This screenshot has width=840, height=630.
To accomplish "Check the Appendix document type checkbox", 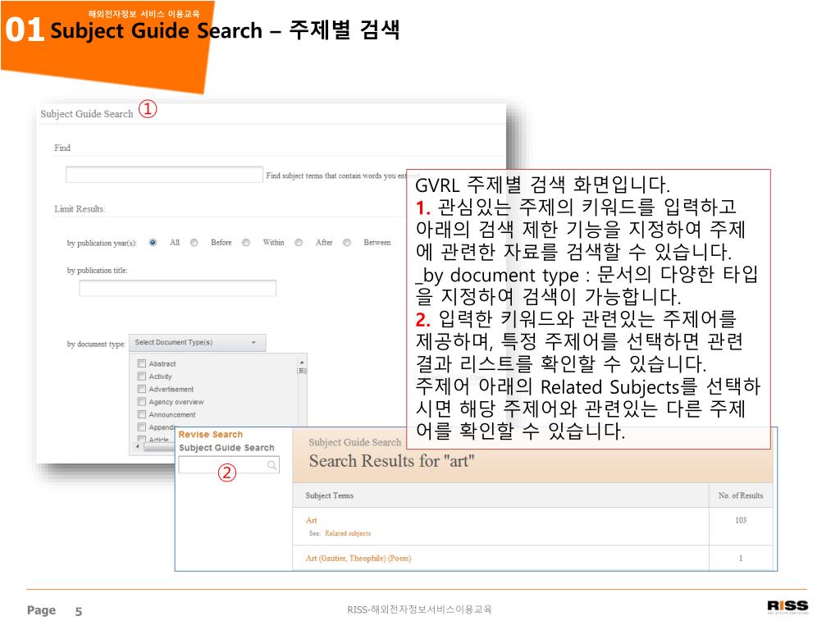I will tap(142, 427).
